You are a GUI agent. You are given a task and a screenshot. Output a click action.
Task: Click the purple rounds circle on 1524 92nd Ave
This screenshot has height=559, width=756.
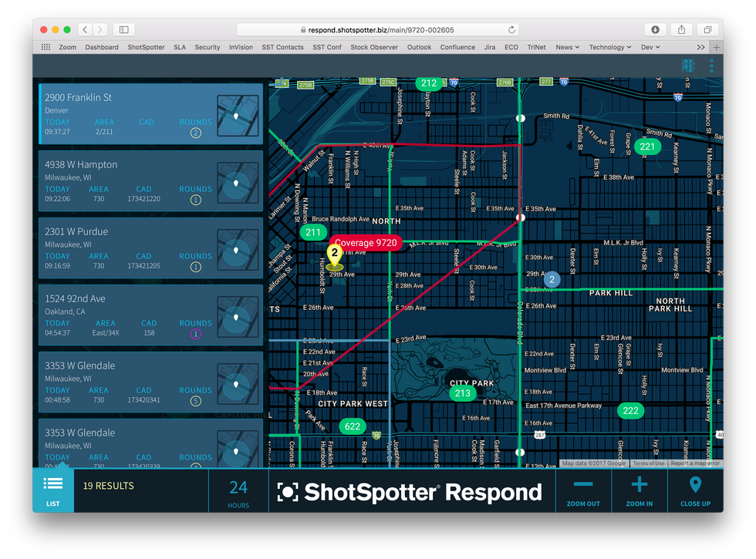pos(195,334)
